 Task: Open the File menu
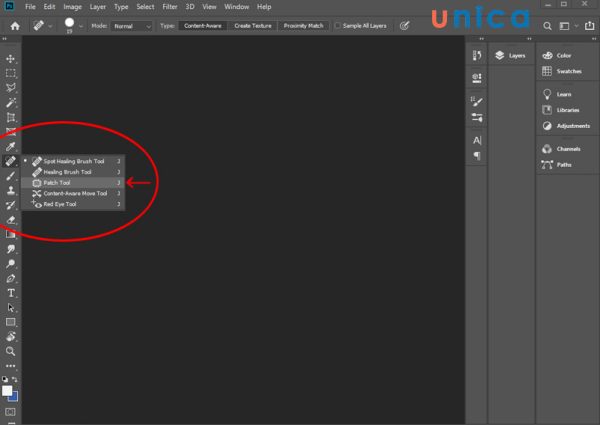(30, 7)
